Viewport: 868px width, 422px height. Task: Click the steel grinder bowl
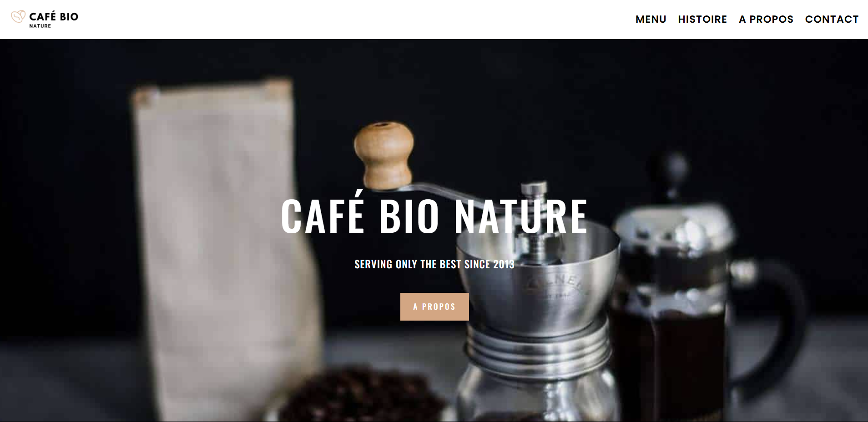(x=539, y=277)
